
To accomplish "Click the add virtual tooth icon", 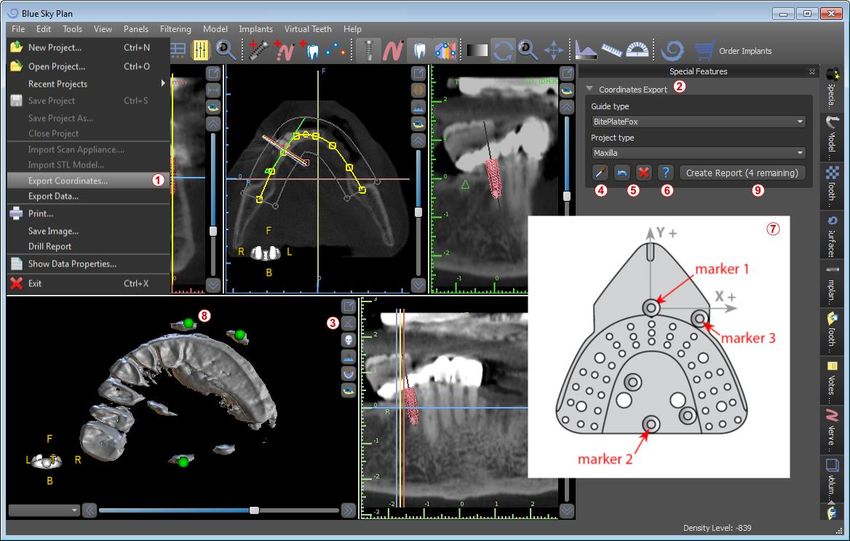I will [x=311, y=50].
